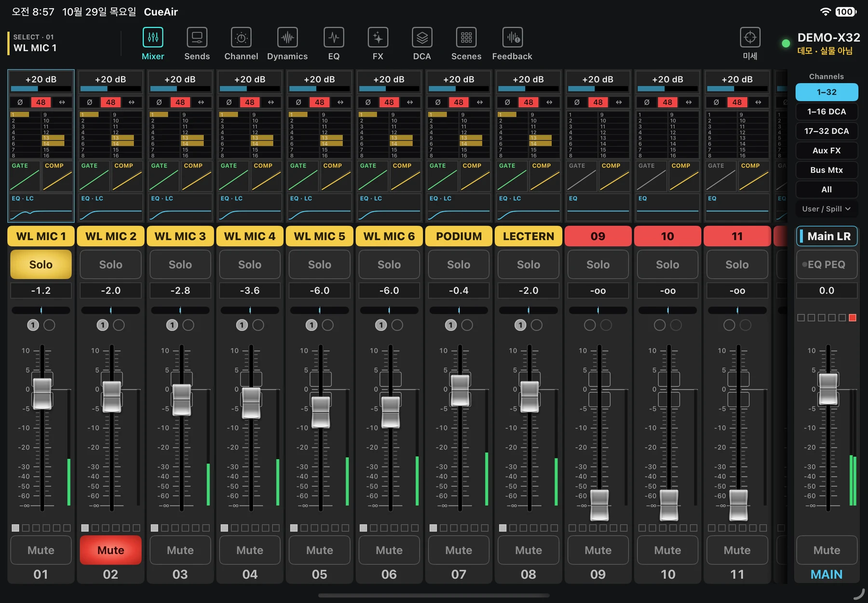Show All channels layer
Viewport: 868px width, 603px height.
[827, 189]
